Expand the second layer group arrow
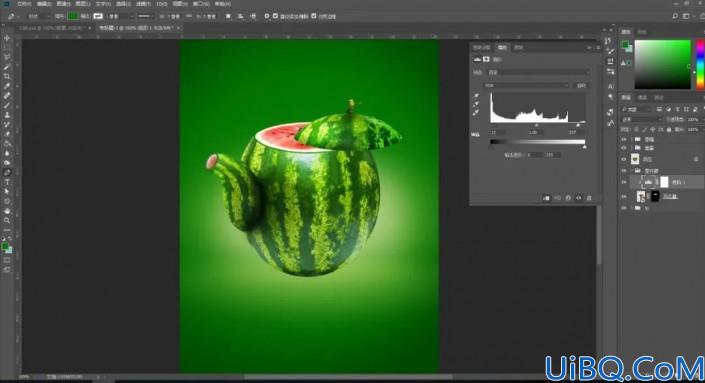This screenshot has width=705, height=383. (x=632, y=148)
